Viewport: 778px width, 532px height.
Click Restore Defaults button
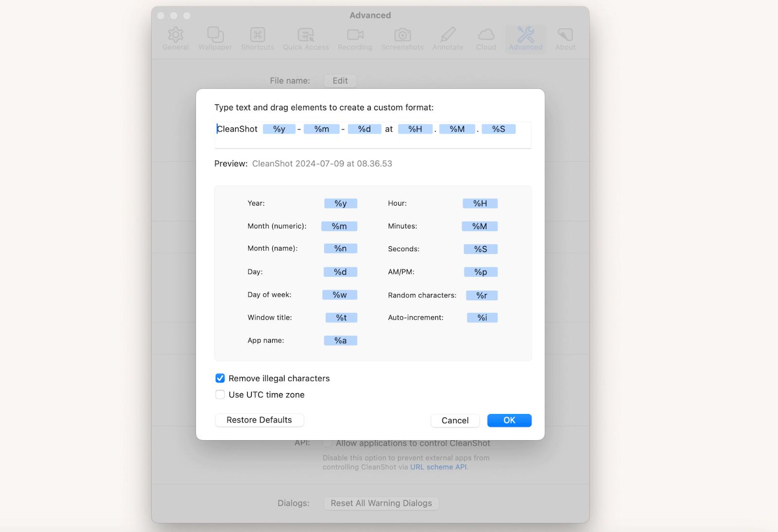(x=259, y=420)
